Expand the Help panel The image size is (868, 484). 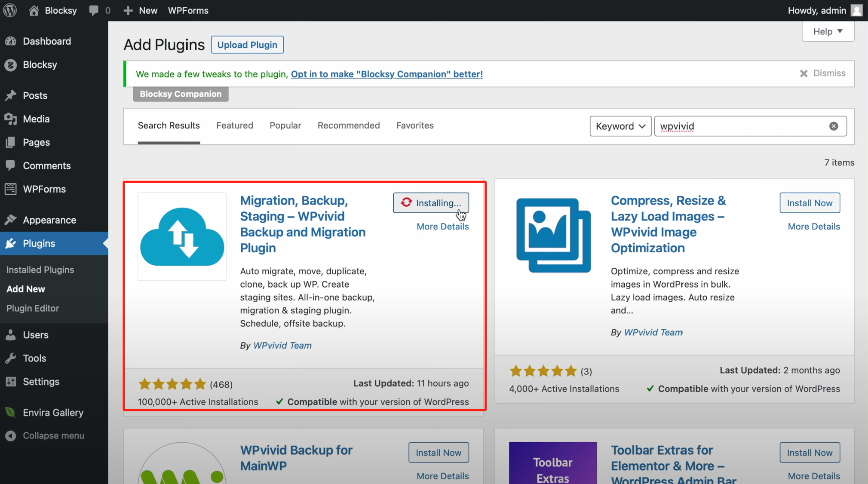click(x=828, y=31)
